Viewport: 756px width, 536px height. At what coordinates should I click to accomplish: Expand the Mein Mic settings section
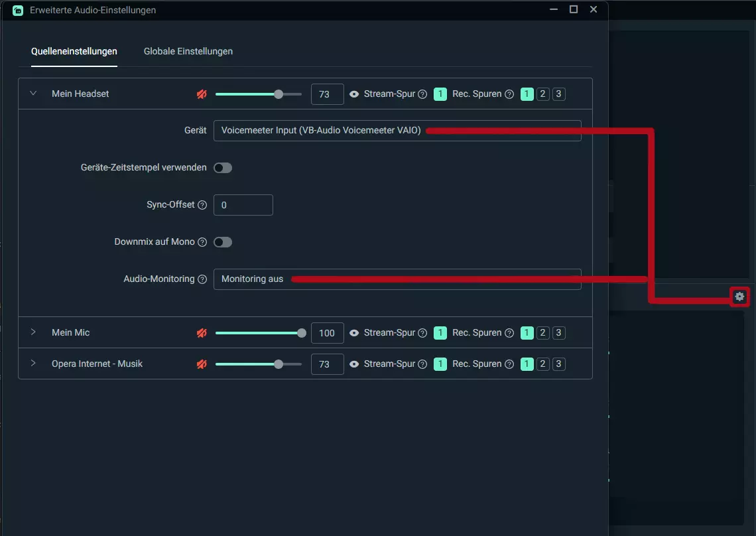pyautogui.click(x=33, y=332)
